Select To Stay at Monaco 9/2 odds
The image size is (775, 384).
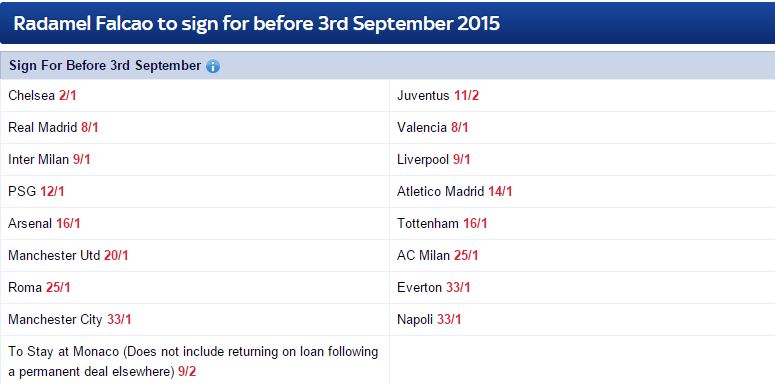pos(187,371)
